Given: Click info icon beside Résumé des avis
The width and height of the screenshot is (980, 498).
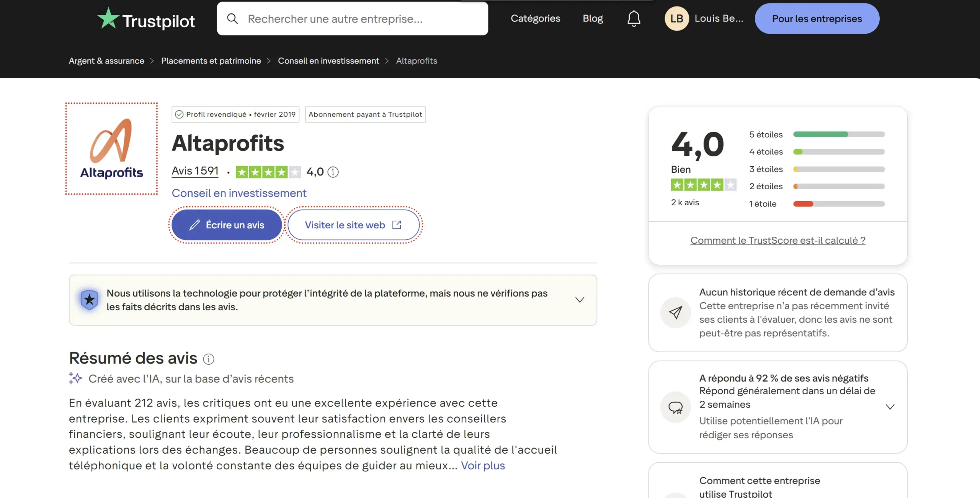Looking at the screenshot, I should (x=209, y=359).
